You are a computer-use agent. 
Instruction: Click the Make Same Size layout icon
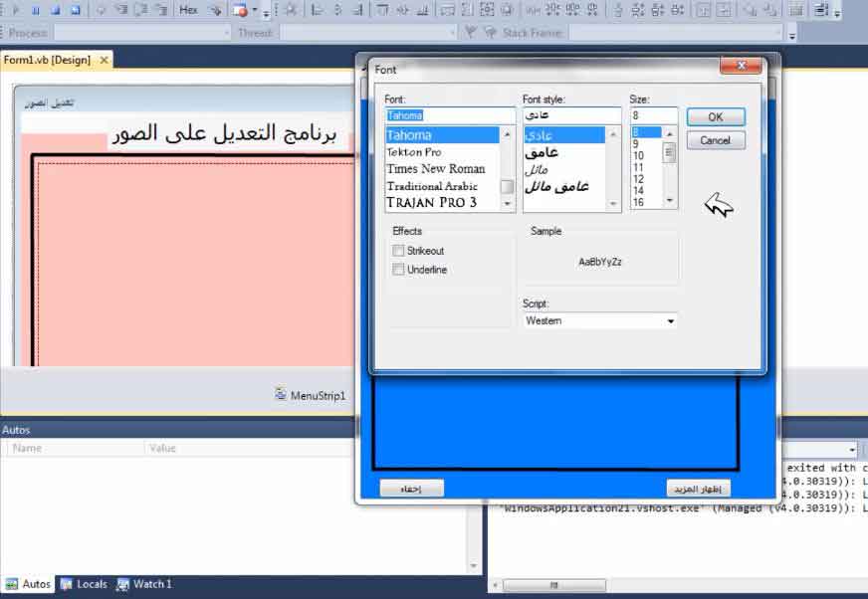click(x=487, y=10)
